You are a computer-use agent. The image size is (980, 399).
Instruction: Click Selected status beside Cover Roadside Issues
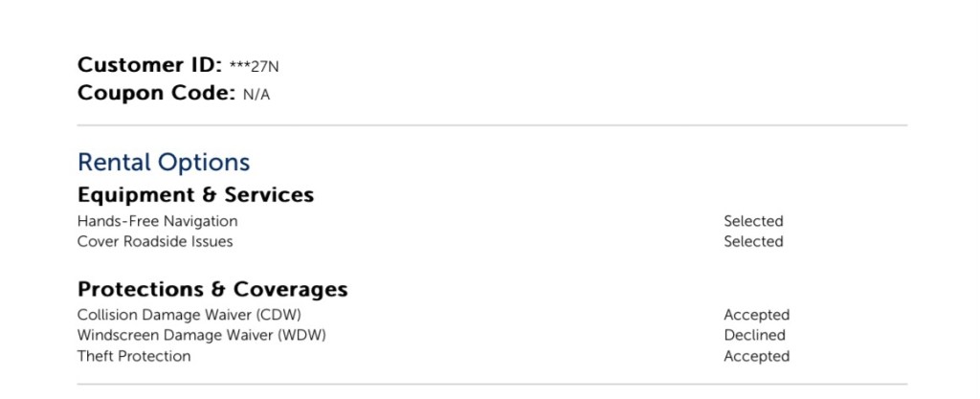point(753,241)
